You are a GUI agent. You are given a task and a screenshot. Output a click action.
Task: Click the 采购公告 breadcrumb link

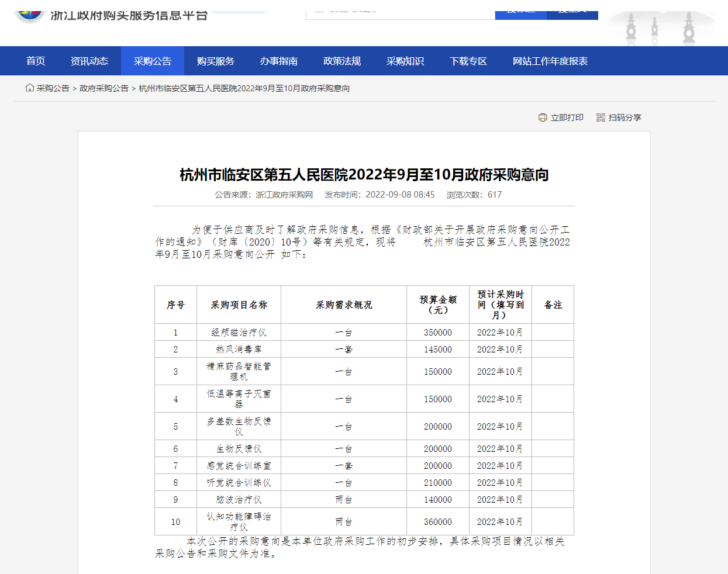(x=53, y=88)
